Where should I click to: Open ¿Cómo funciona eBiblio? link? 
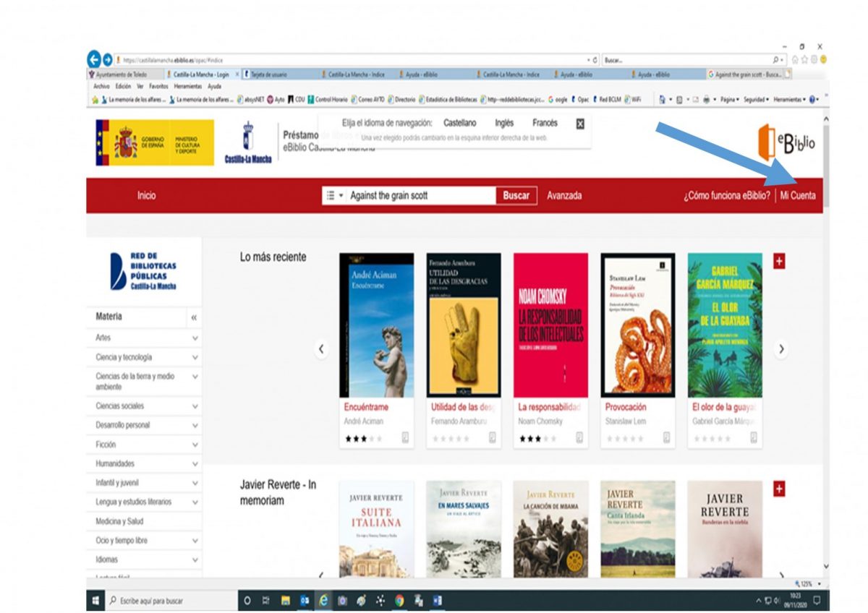click(727, 195)
